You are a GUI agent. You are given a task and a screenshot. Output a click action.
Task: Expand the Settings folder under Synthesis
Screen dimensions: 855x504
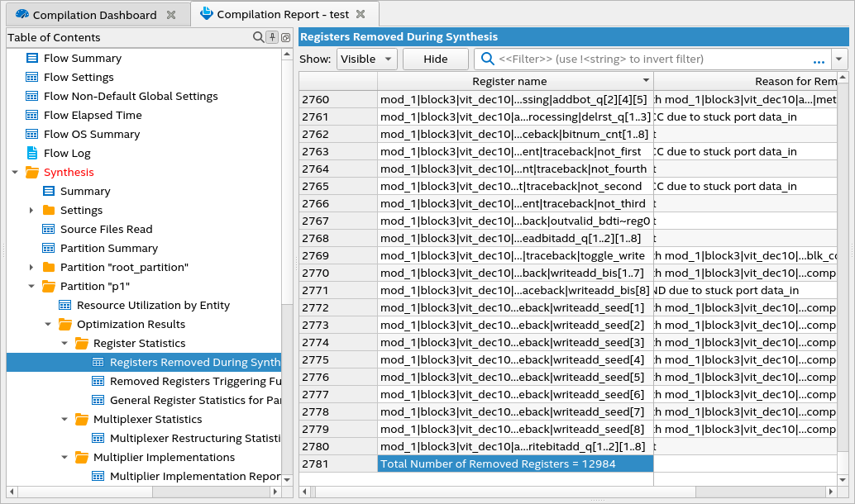pos(31,210)
